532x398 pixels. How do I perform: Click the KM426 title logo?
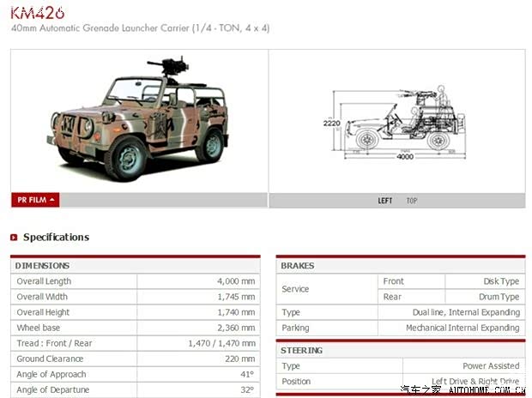pos(37,12)
